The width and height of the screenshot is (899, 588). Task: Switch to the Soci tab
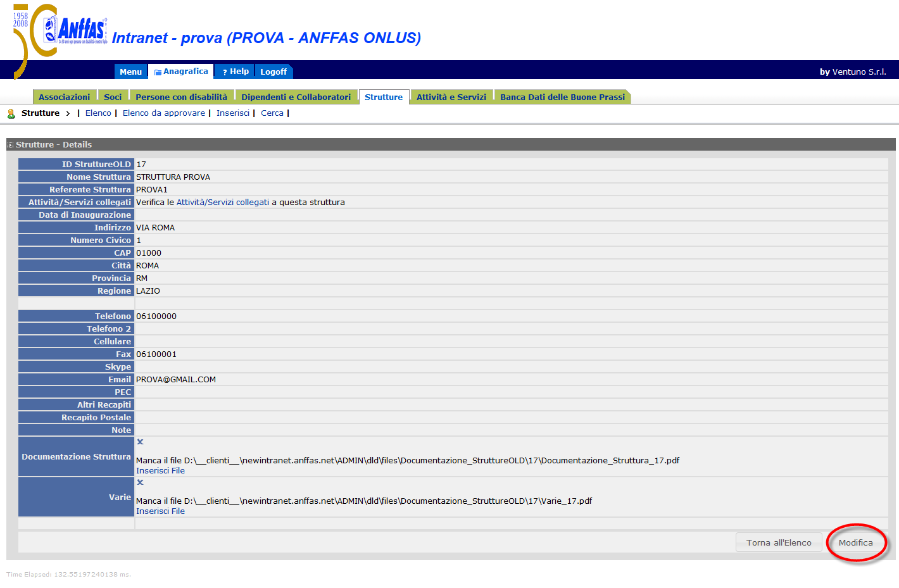pyautogui.click(x=113, y=97)
